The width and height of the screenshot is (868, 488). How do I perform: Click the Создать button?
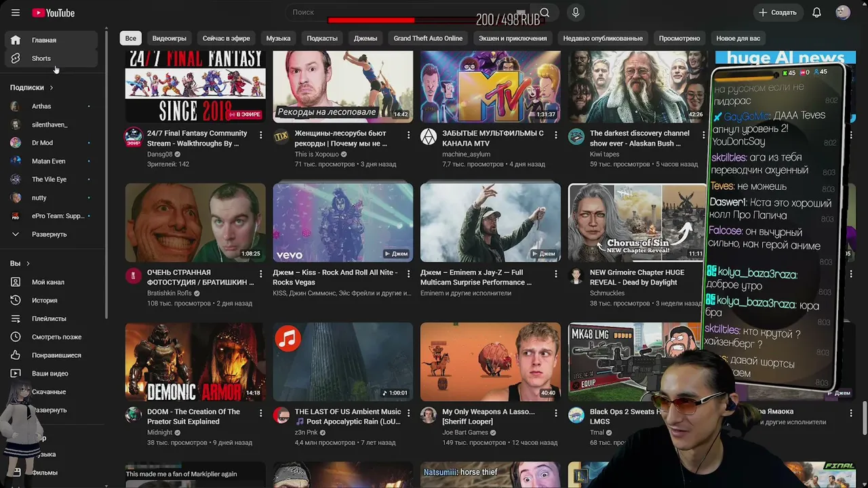pyautogui.click(x=778, y=13)
